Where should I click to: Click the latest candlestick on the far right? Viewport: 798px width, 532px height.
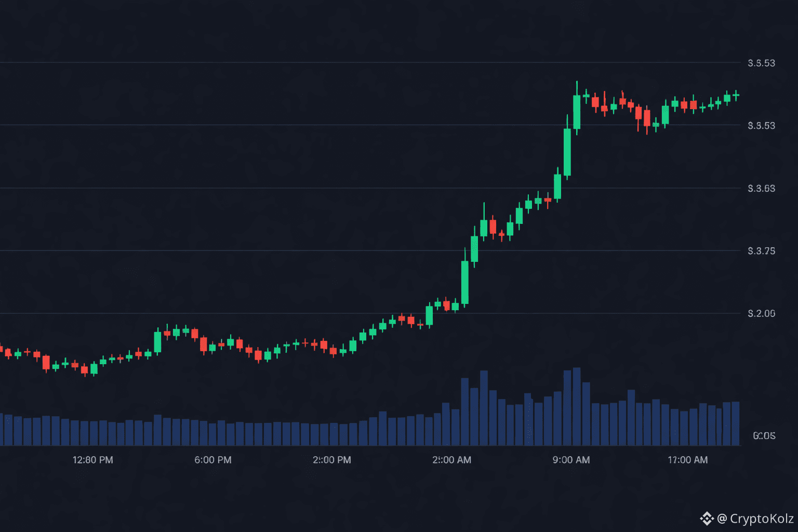click(737, 96)
